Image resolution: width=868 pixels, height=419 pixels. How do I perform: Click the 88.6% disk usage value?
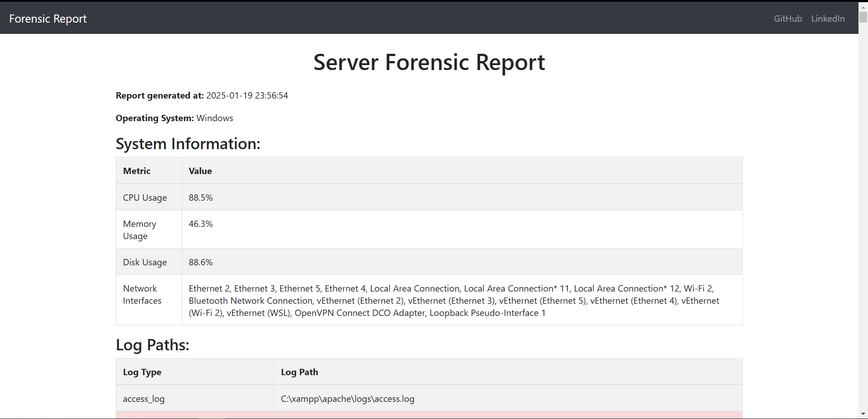201,262
